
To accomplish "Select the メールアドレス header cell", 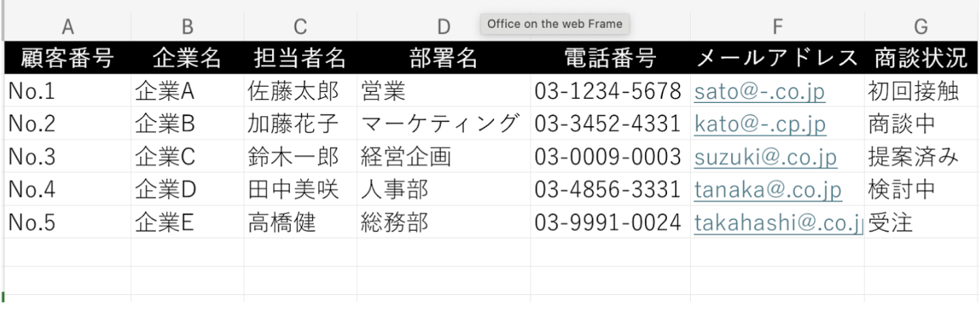I will 777,59.
